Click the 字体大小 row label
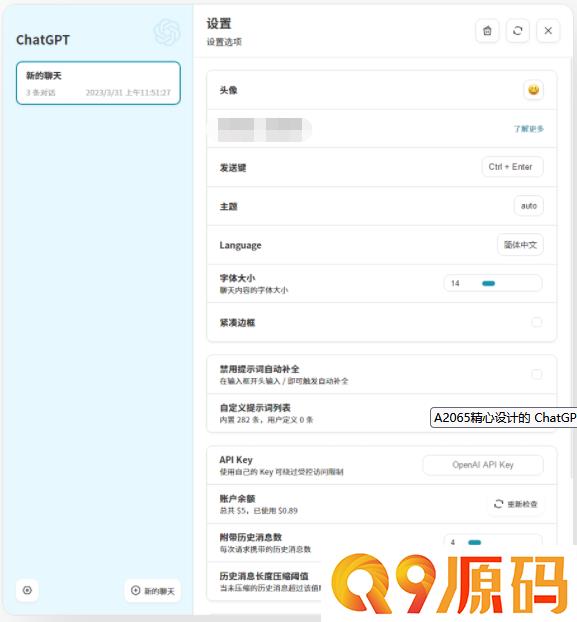Image resolution: width=577 pixels, height=622 pixels. (x=237, y=278)
